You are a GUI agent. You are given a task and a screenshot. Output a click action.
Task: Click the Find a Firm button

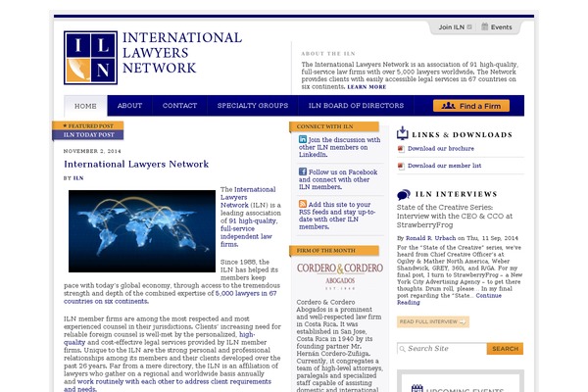click(471, 106)
